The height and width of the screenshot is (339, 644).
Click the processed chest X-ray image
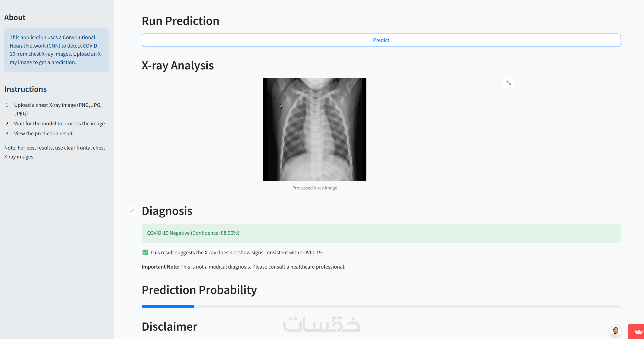tap(315, 129)
